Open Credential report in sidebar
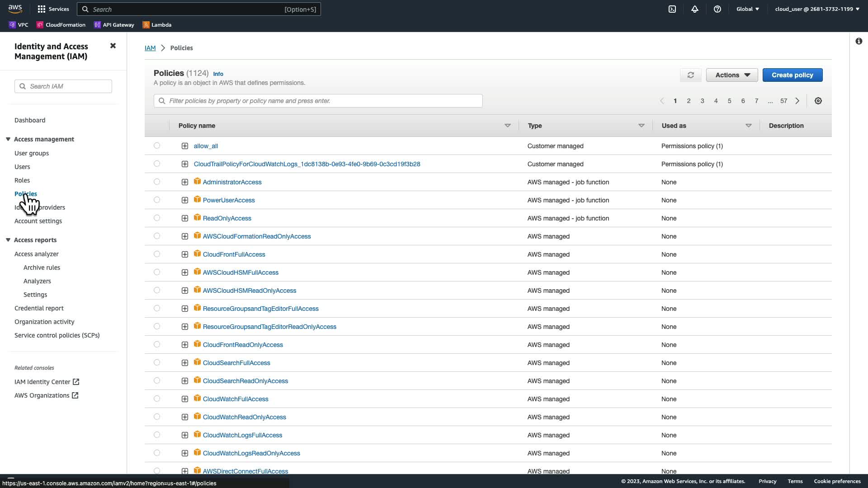The width and height of the screenshot is (868, 488). [39, 308]
